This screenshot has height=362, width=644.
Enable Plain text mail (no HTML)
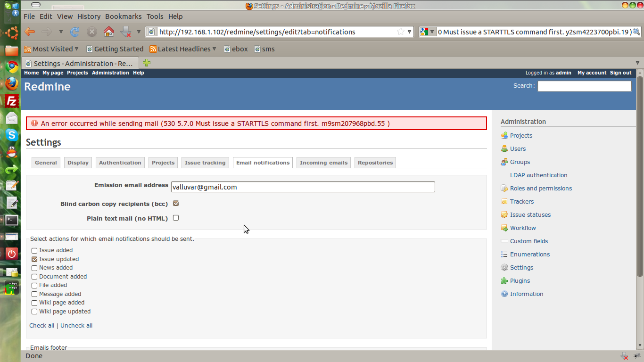point(176,218)
